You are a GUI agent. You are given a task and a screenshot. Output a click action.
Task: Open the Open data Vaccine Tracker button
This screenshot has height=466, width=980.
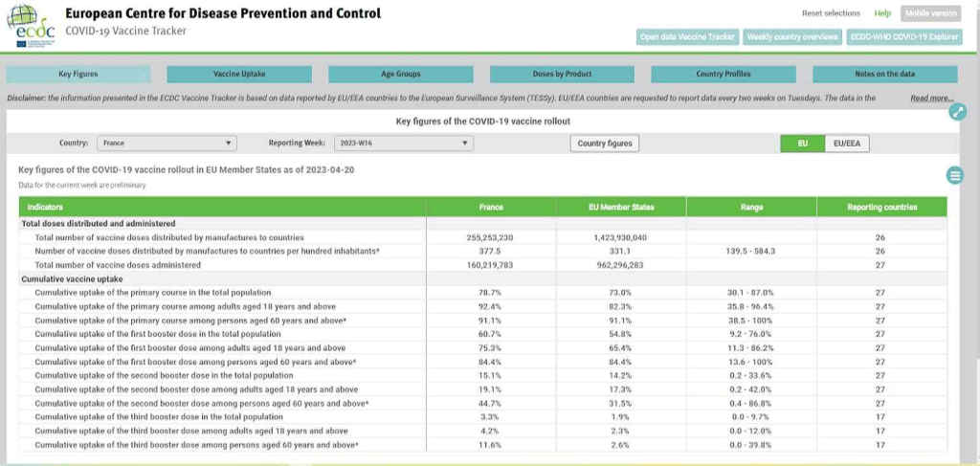687,36
